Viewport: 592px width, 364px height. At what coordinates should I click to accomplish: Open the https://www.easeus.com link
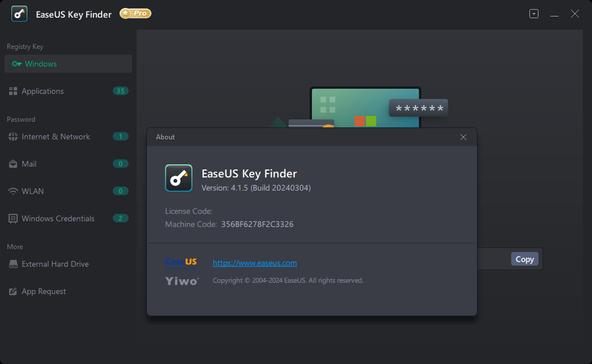(255, 263)
